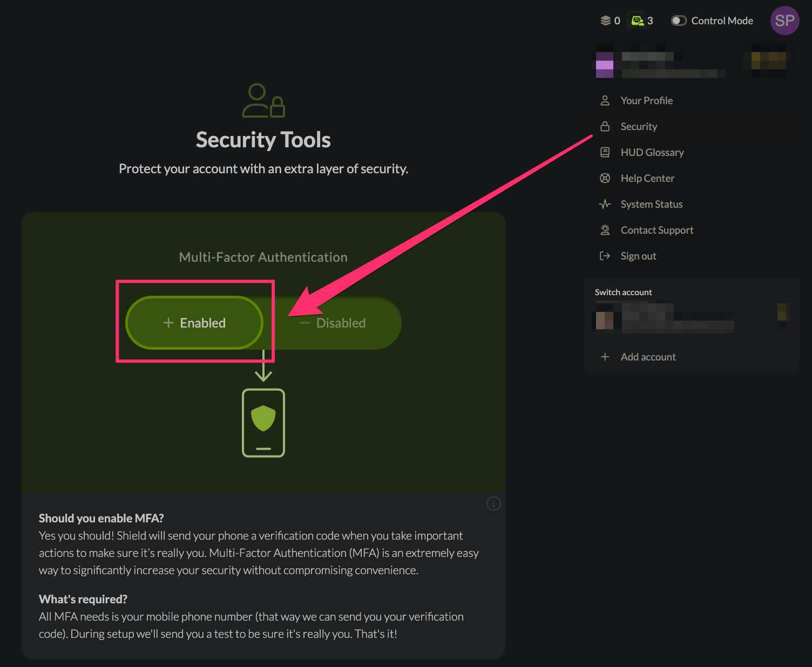Click the current account header in dropdown
Screen dimensions: 812x667
click(691, 65)
